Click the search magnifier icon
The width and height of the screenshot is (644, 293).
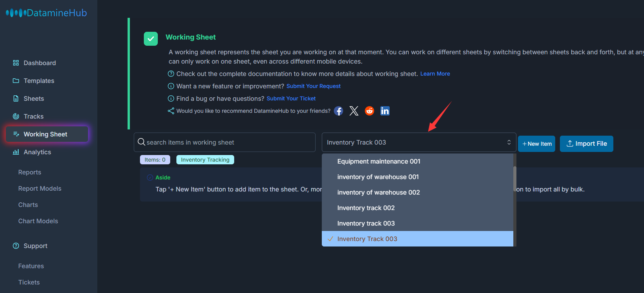click(x=142, y=142)
